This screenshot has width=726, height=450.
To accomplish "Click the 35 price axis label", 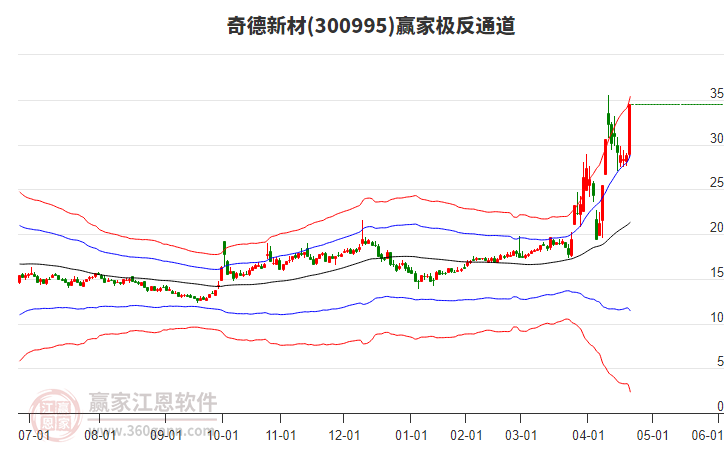I will point(717,94).
